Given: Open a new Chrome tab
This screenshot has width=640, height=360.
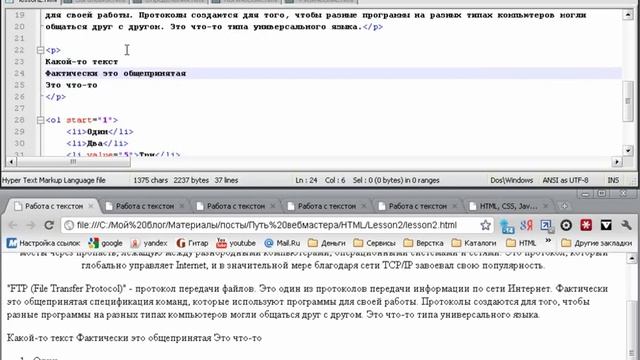Looking at the screenshot, I should 564,206.
